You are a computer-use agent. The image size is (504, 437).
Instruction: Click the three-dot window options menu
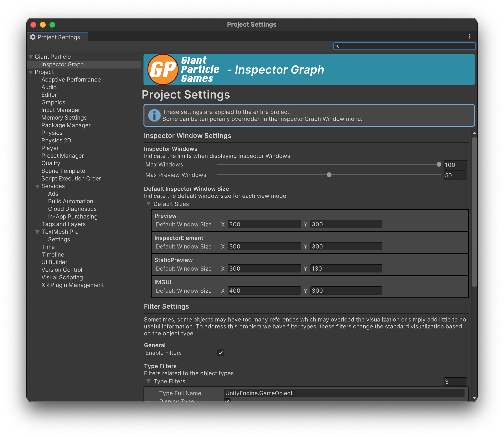(x=469, y=36)
